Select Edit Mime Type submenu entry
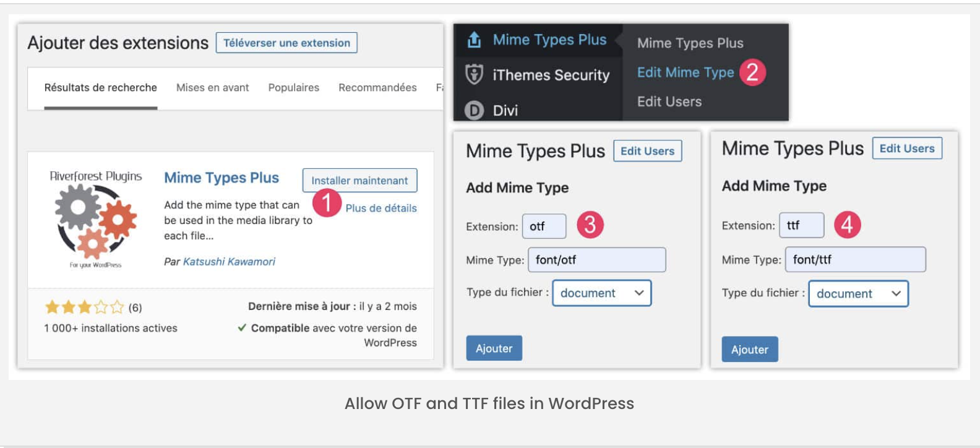The width and height of the screenshot is (980, 448). point(686,72)
